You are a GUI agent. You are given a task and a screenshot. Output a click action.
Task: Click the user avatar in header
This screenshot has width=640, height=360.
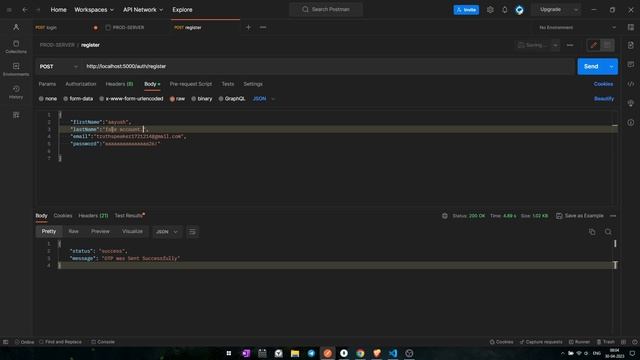519,9
